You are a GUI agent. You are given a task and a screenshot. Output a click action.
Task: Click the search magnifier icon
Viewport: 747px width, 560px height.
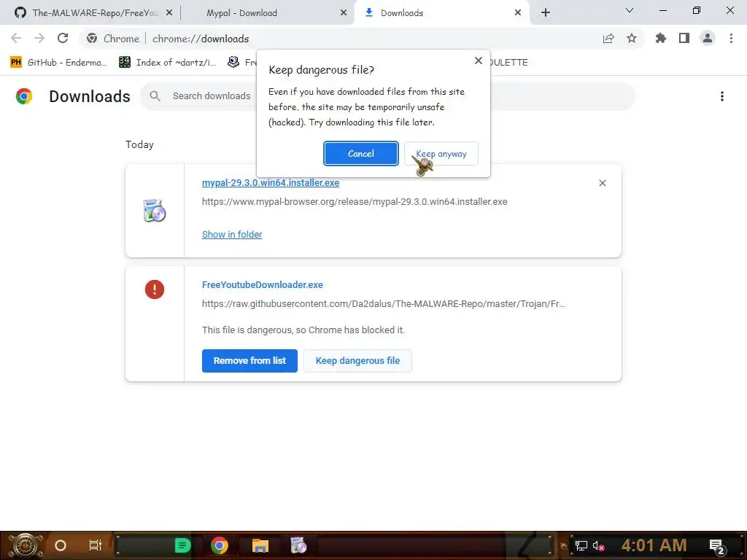click(x=155, y=96)
